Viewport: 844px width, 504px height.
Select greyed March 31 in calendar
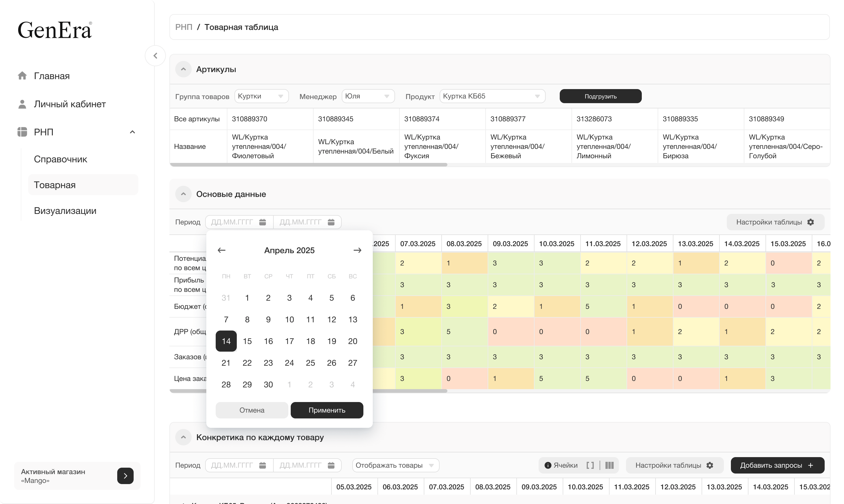pos(226,298)
